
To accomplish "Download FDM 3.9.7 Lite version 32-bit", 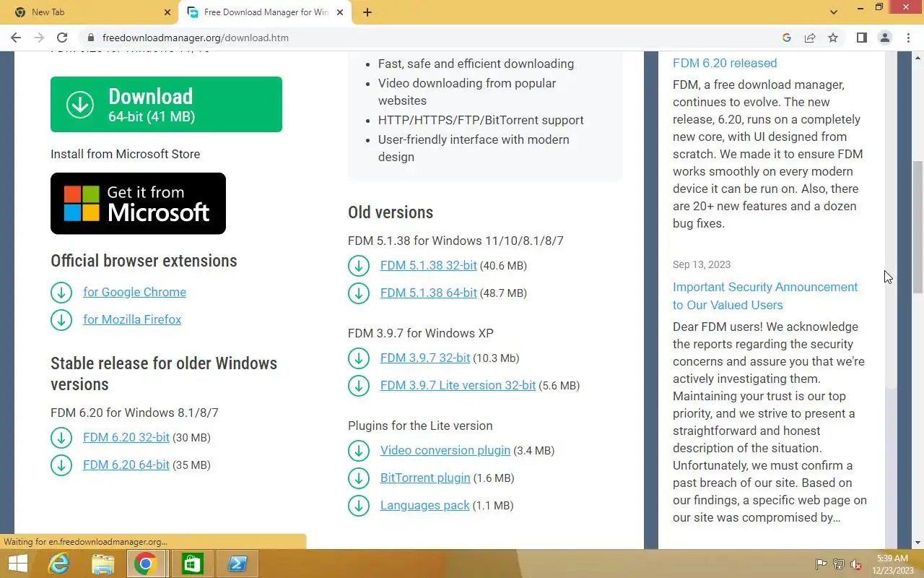I will coord(458,385).
